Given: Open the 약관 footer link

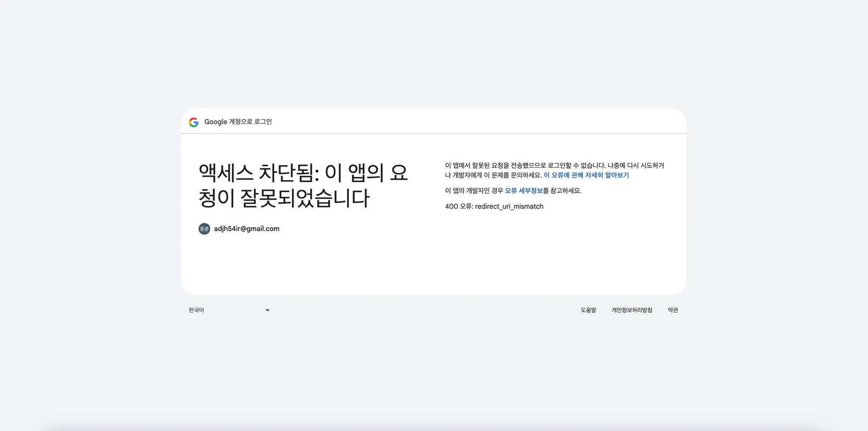Looking at the screenshot, I should click(673, 310).
